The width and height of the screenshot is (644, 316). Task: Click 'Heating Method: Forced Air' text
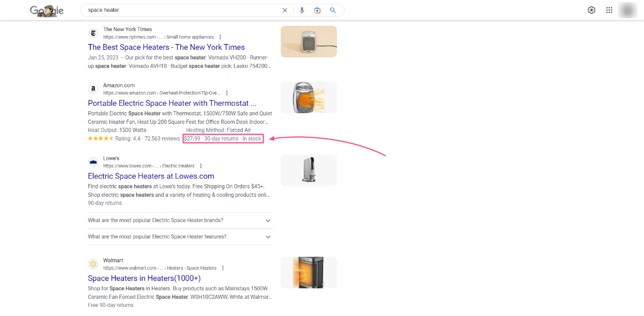[x=218, y=130]
